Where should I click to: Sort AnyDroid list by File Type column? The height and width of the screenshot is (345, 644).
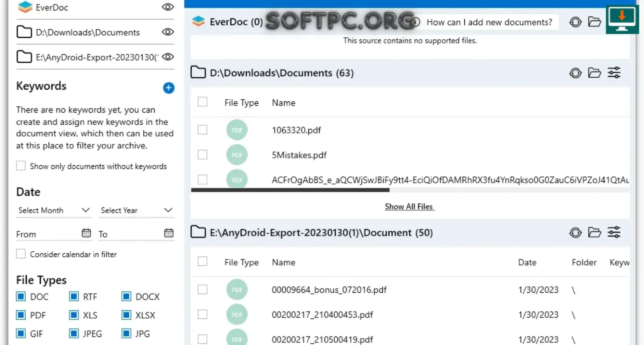pyautogui.click(x=242, y=263)
